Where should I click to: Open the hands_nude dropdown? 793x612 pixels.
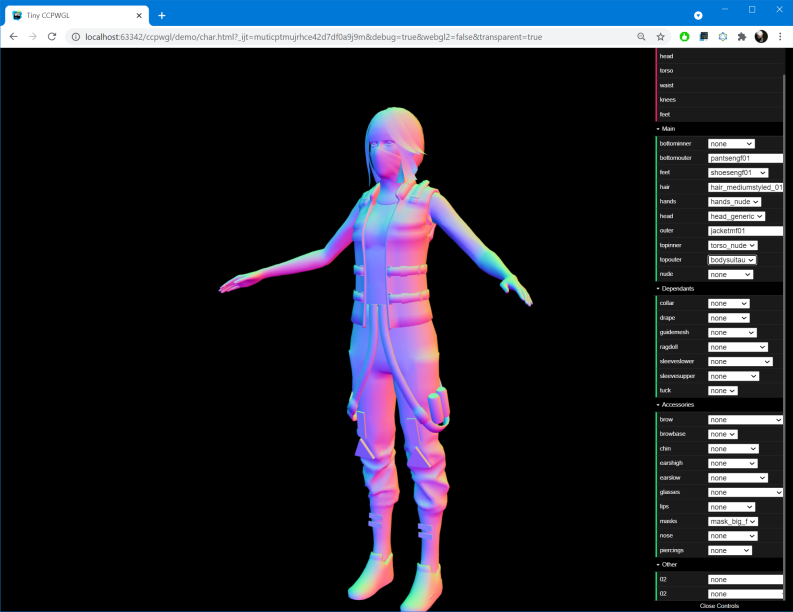734,202
